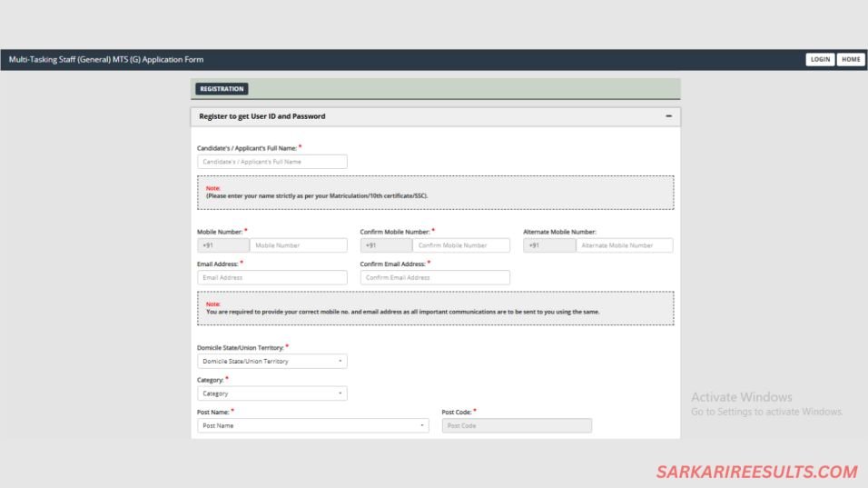This screenshot has width=868, height=488.
Task: Click the Alternate Mobile Number field
Action: (x=625, y=245)
